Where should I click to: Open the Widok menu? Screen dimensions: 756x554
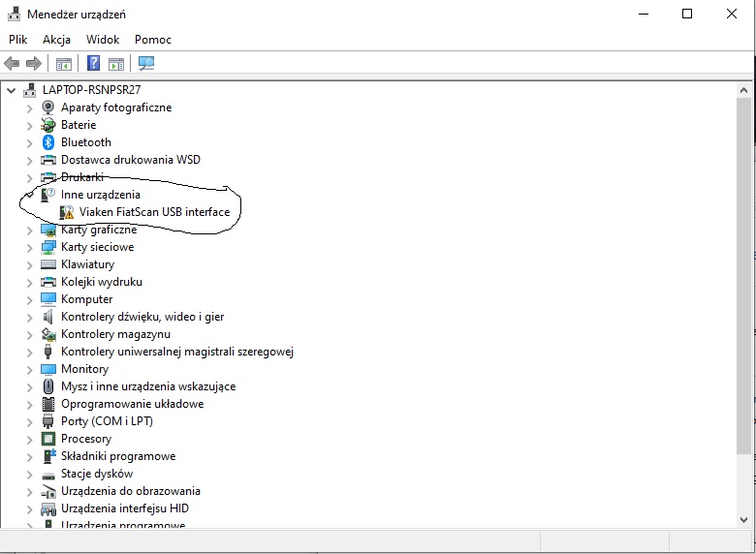[103, 40]
